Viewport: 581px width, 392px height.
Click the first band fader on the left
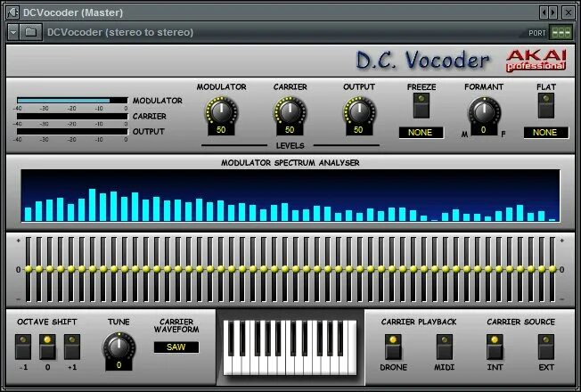tap(29, 269)
